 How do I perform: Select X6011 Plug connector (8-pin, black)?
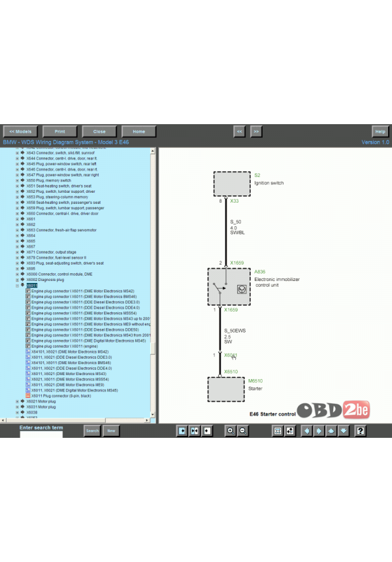(x=61, y=396)
